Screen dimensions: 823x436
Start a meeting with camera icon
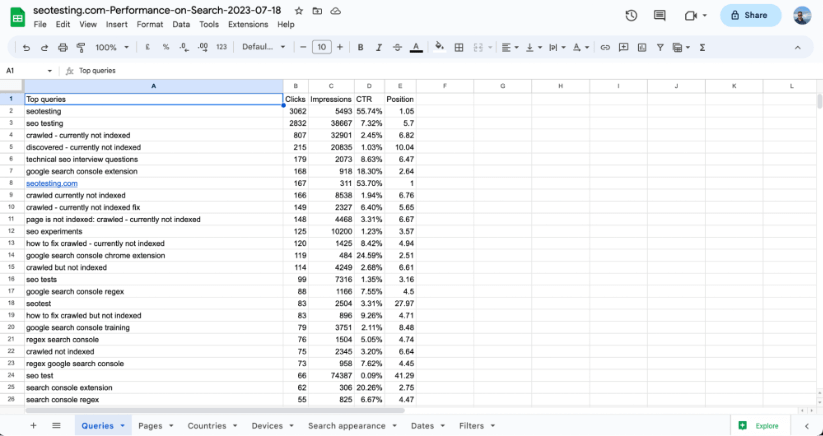pos(691,15)
